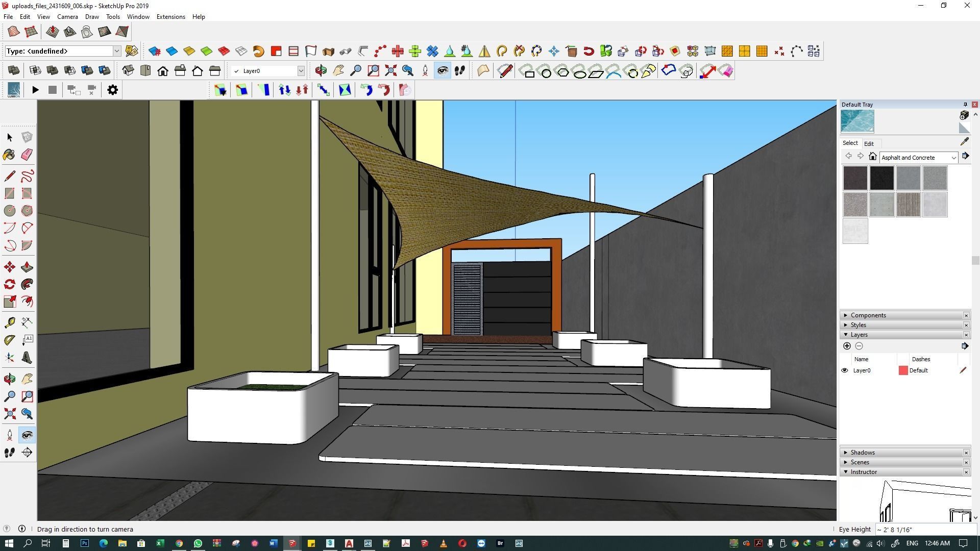Image resolution: width=980 pixels, height=551 pixels.
Task: Pick the Sample Paint eyedropper
Action: point(964,142)
